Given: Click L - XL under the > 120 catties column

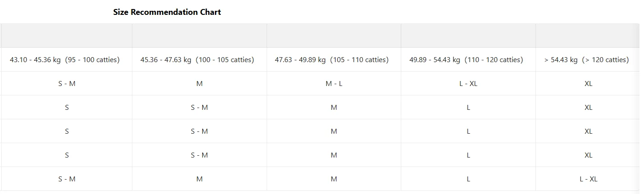Looking at the screenshot, I should pyautogui.click(x=588, y=179).
